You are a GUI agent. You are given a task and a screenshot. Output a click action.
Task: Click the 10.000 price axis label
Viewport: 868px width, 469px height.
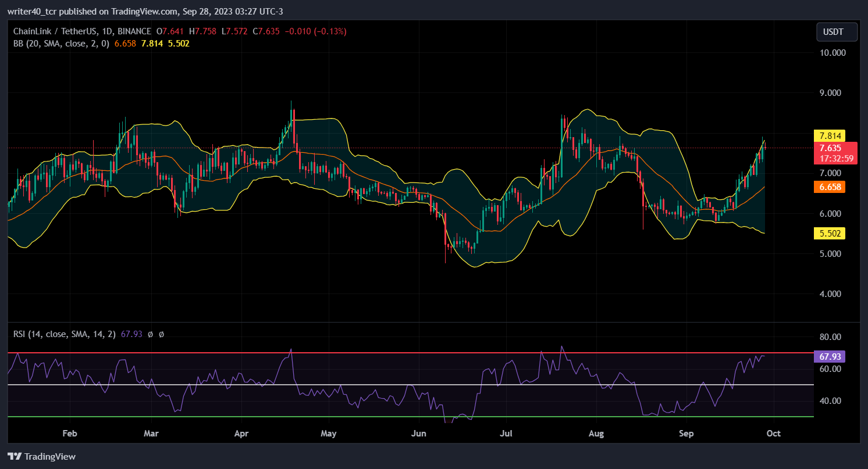click(x=831, y=52)
